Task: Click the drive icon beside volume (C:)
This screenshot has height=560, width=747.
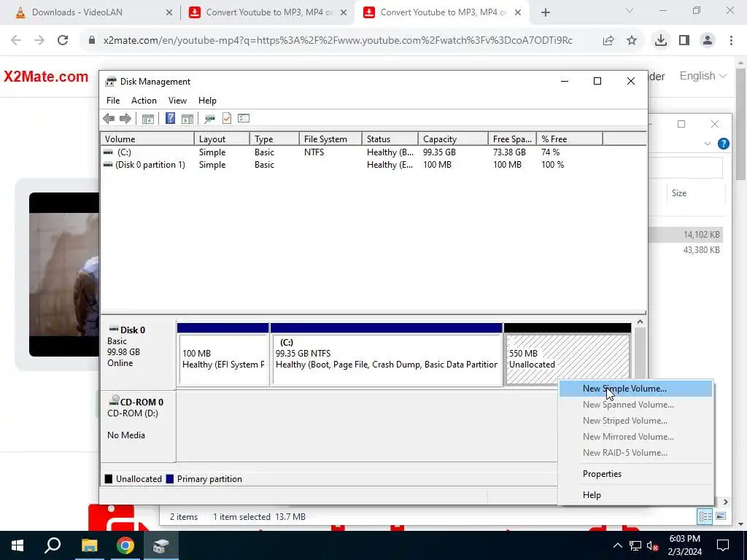Action: [109, 152]
